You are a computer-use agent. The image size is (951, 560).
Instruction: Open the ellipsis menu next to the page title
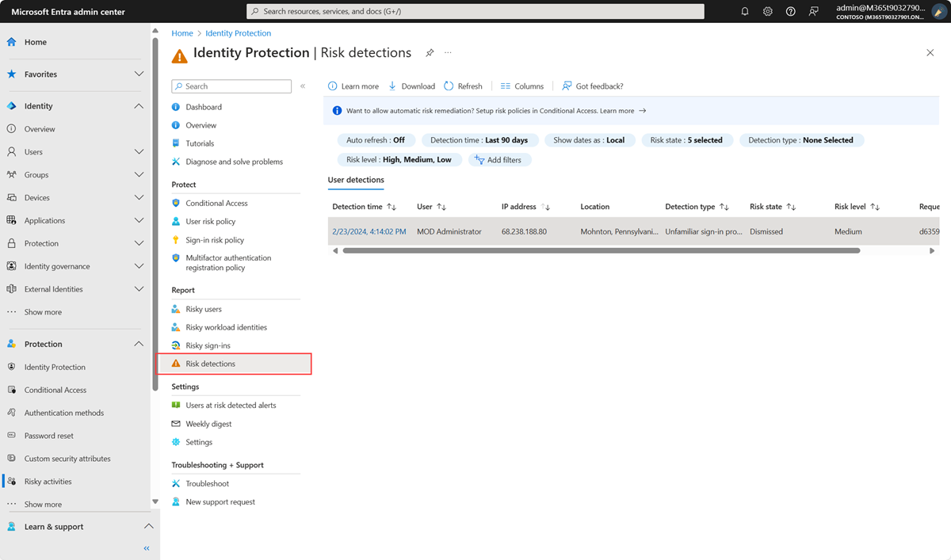(448, 53)
